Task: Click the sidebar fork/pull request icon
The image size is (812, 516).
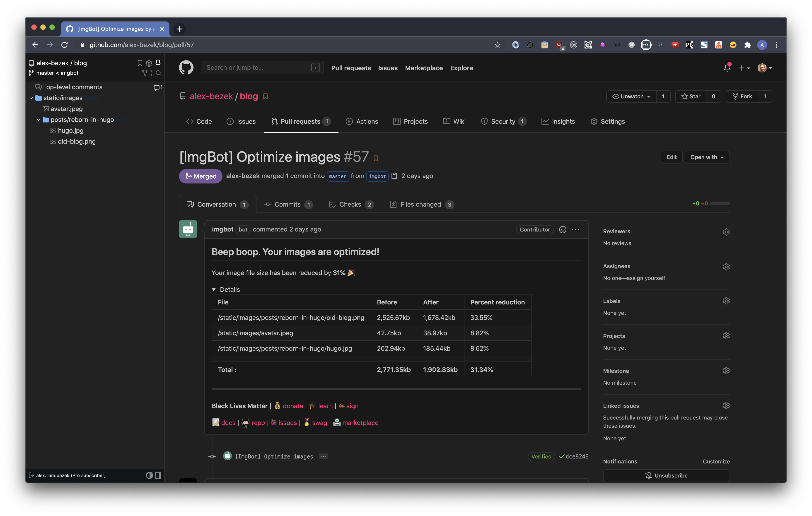Action: [x=144, y=73]
